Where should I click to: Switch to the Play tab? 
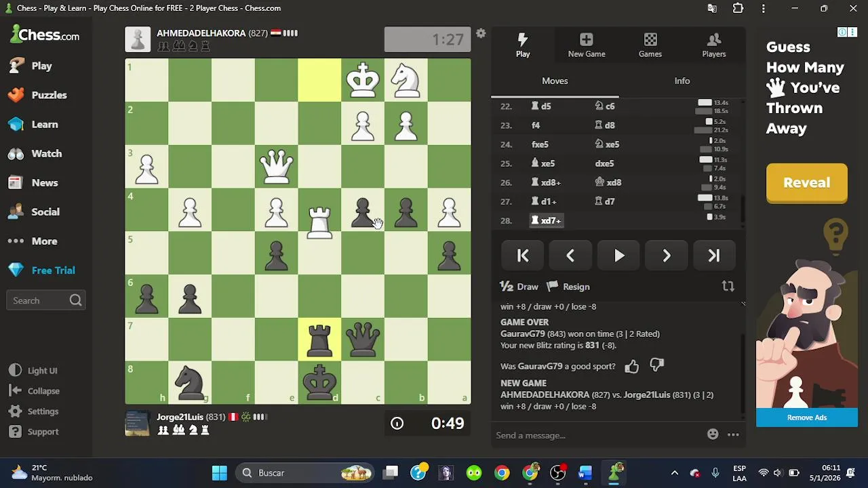point(523,45)
